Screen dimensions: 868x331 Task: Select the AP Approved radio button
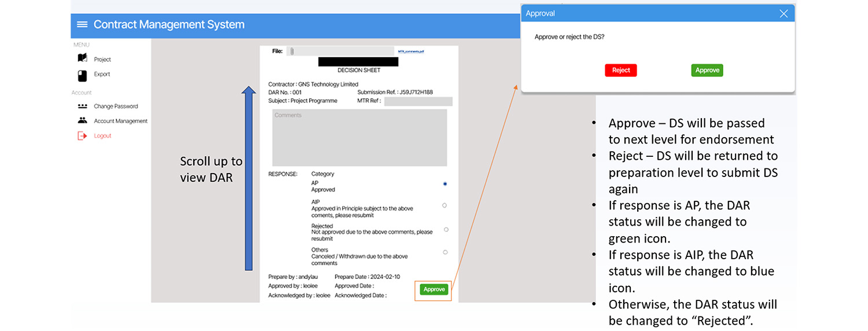point(444,183)
